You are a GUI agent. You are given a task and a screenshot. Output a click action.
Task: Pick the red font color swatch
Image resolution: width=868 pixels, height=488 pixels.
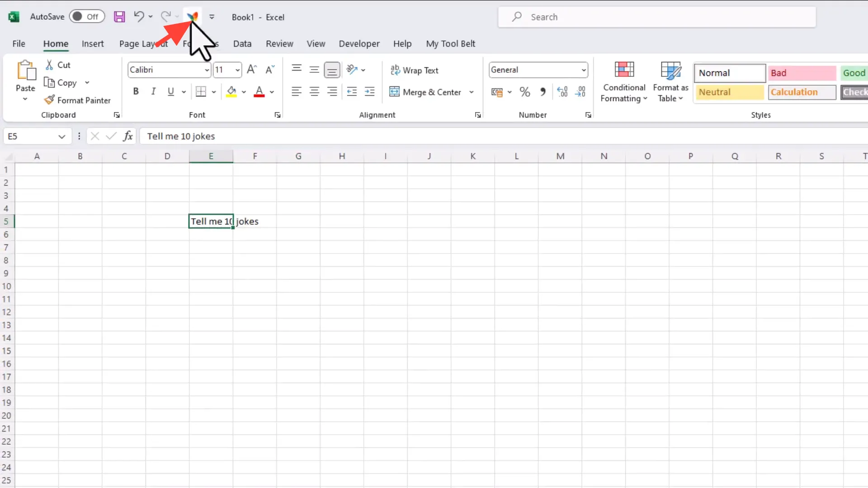coord(259,95)
